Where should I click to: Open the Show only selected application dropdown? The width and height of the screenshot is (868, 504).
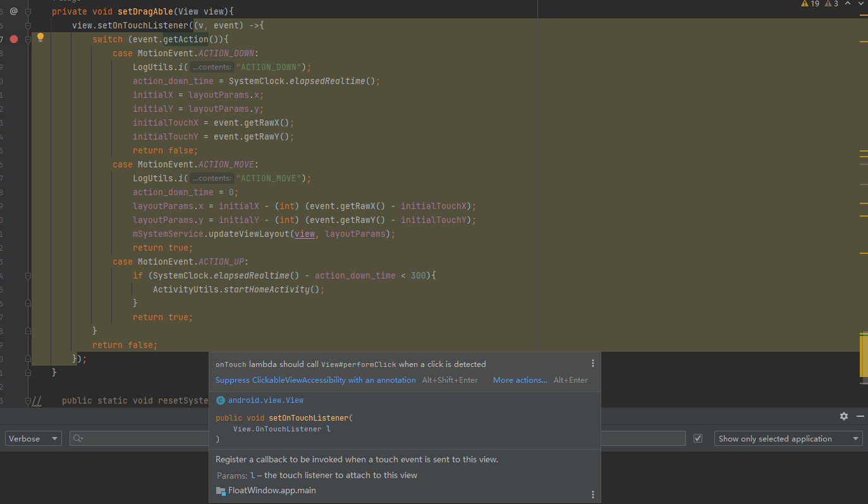(x=788, y=438)
